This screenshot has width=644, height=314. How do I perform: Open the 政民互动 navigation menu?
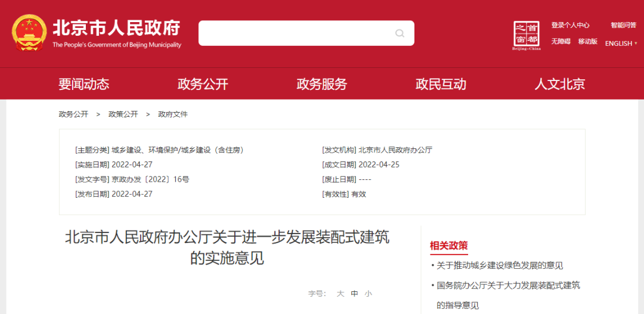point(441,84)
